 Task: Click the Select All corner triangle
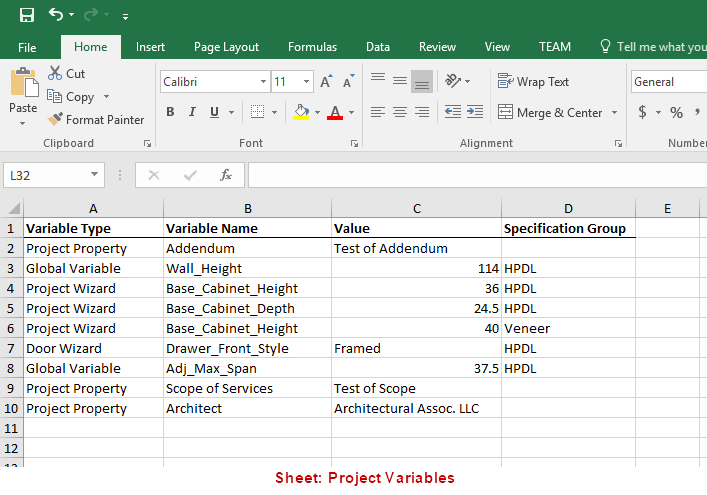(14, 208)
